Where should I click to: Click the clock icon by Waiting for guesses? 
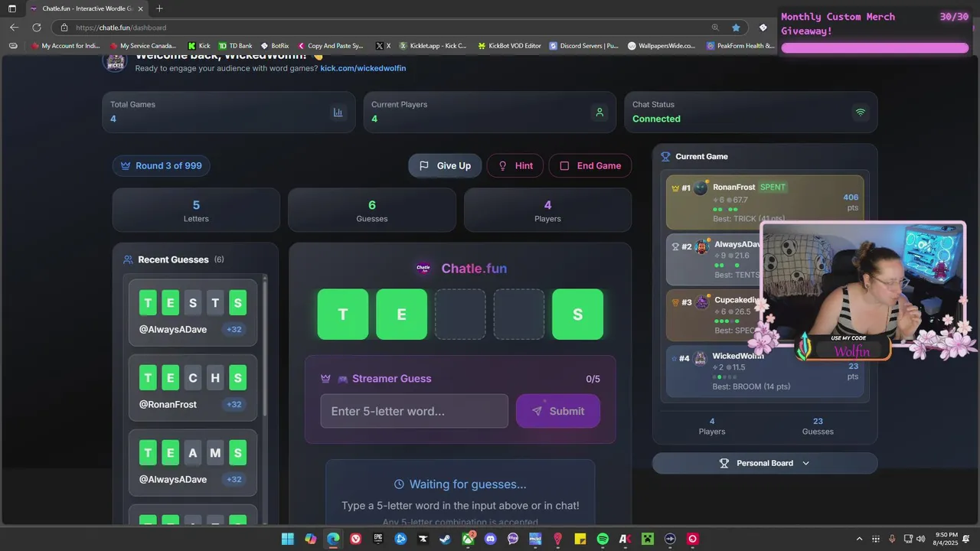coord(399,484)
